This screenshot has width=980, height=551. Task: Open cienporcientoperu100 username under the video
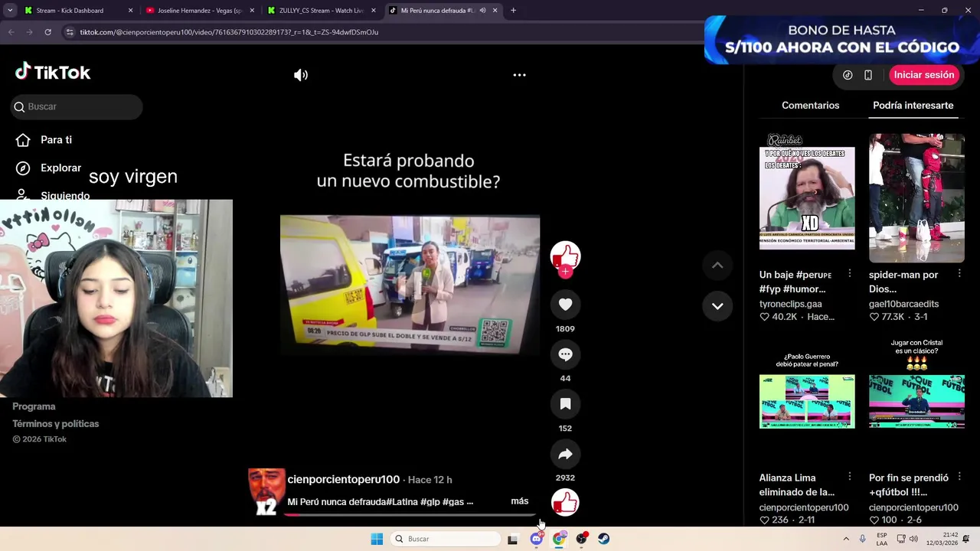343,479
